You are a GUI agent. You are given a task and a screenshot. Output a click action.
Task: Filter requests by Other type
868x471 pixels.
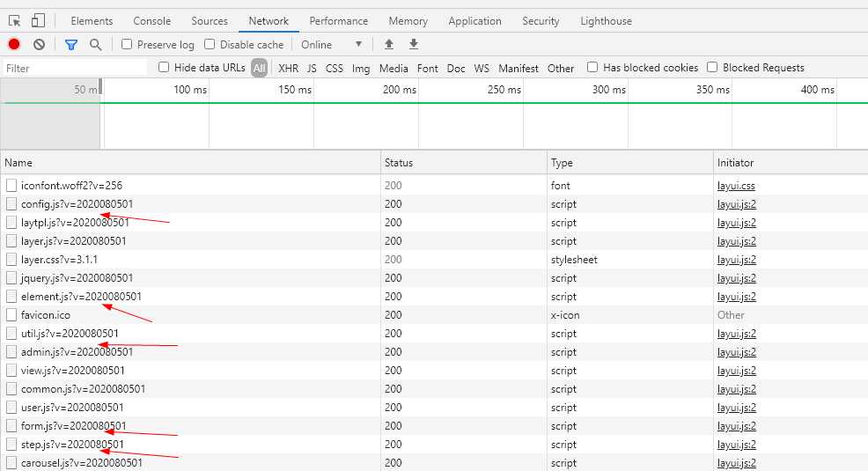pos(560,68)
